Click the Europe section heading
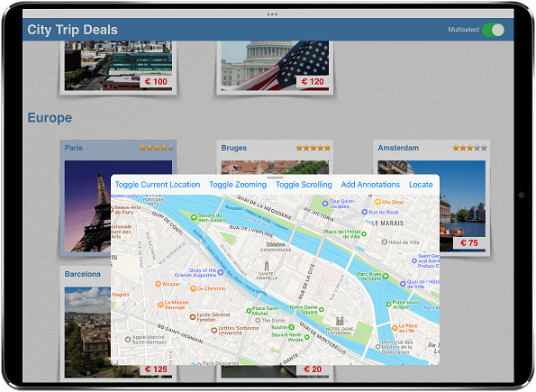This screenshot has width=536, height=392. pos(50,118)
